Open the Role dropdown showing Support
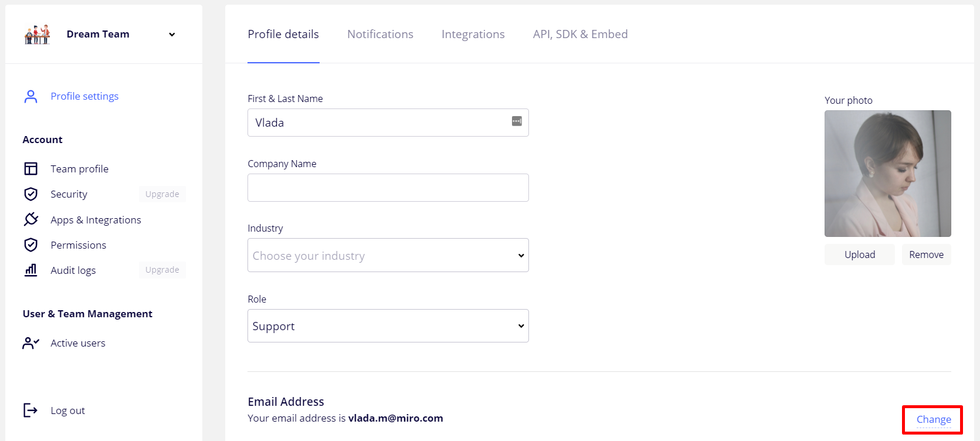The image size is (980, 441). coord(388,326)
